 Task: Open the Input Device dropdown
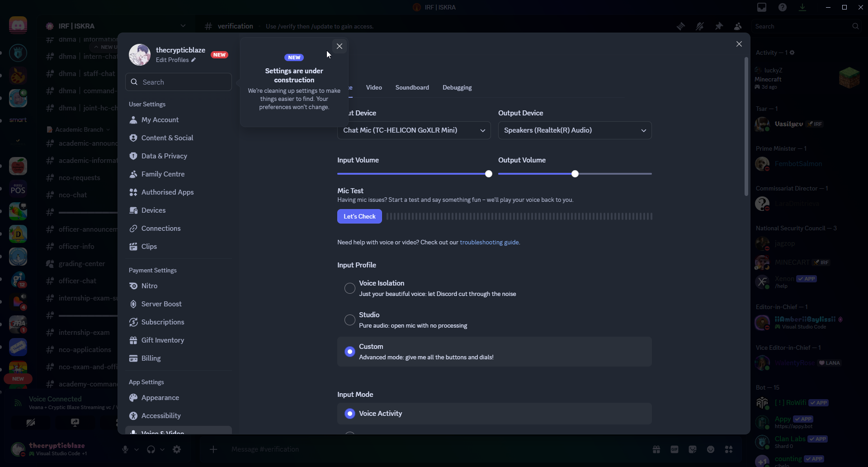tap(414, 130)
